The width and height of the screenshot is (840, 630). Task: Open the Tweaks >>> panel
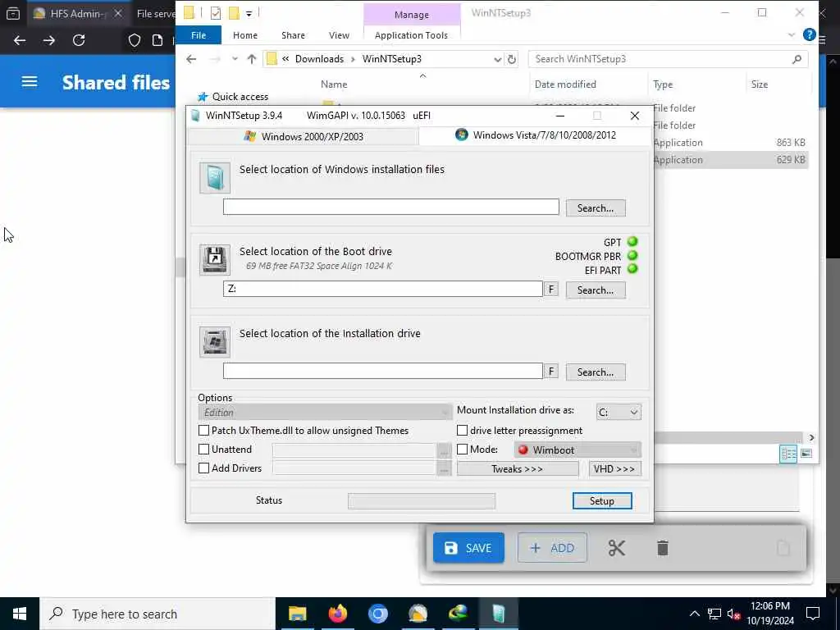pos(518,468)
